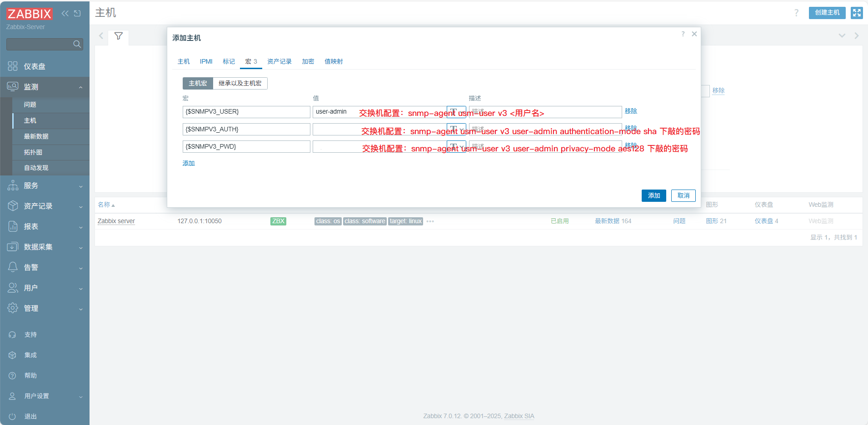The height and width of the screenshot is (425, 868).
Task: Click the Services (服务) sidebar icon
Action: click(x=13, y=185)
